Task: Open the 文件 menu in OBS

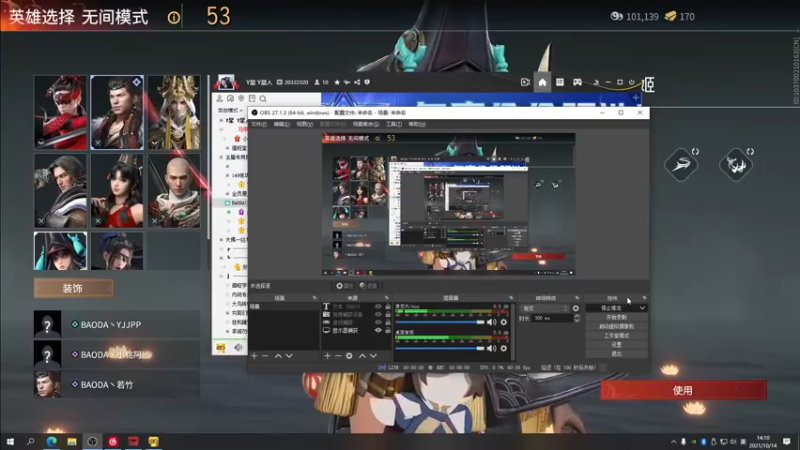Action: click(x=259, y=124)
